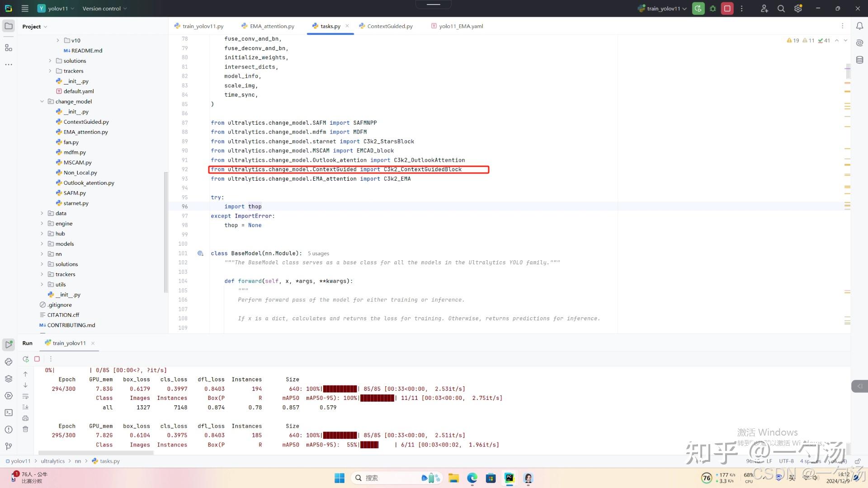Viewport: 868px width, 488px height.
Task: Click the 5 usages hint next to BaseModel
Action: (x=318, y=253)
